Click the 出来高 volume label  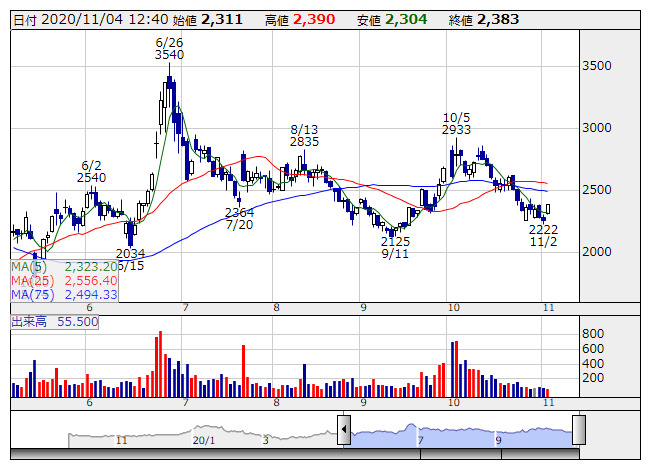pyautogui.click(x=54, y=323)
